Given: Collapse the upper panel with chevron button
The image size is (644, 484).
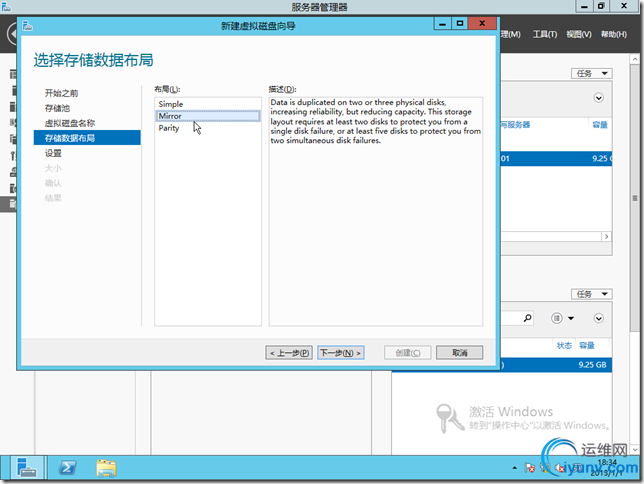Looking at the screenshot, I should click(x=598, y=98).
